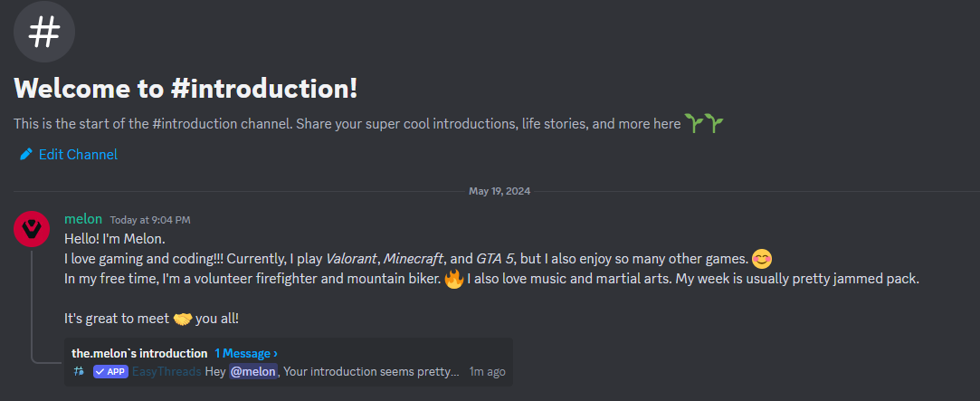
Task: Click the 'Today at 9:04 PM' timestamp
Action: pyautogui.click(x=150, y=220)
